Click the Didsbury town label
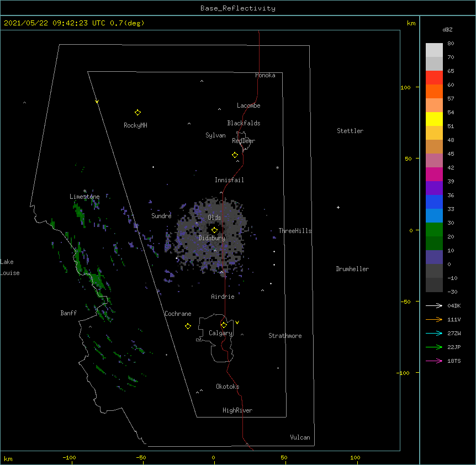The image size is (476, 465). click(212, 238)
